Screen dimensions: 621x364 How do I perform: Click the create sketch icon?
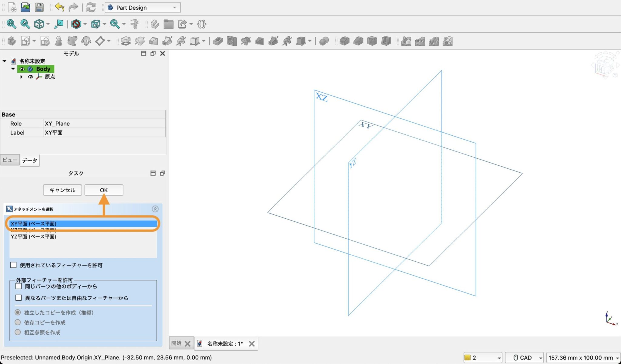tap(25, 41)
